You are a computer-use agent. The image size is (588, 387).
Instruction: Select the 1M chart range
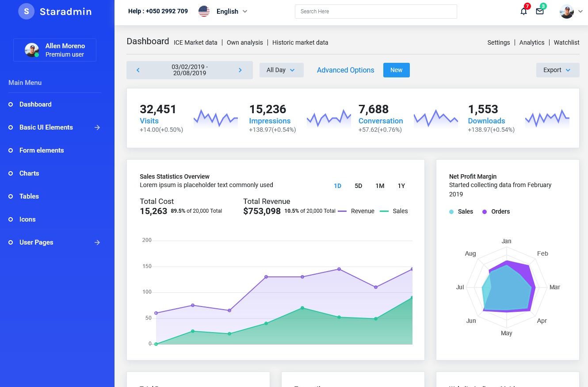tap(380, 186)
